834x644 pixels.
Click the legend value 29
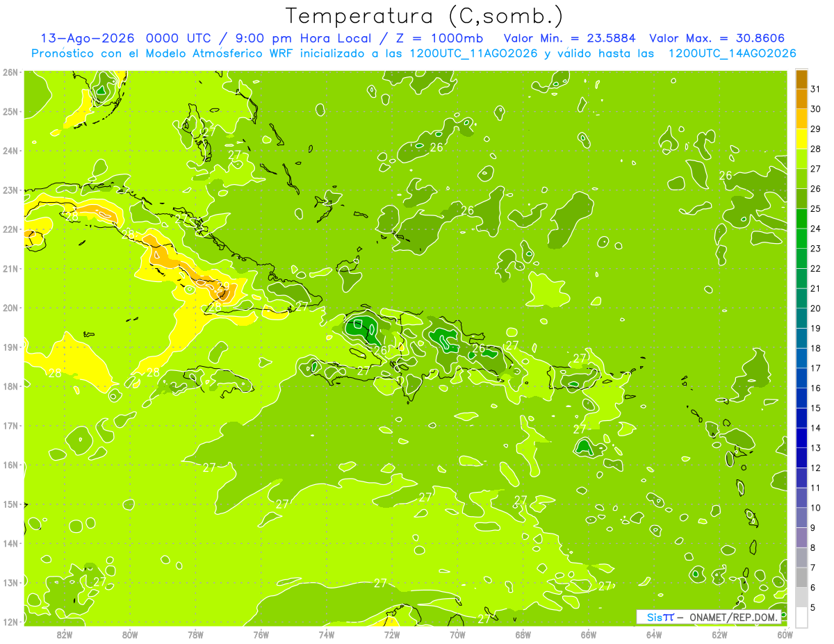coord(816,129)
